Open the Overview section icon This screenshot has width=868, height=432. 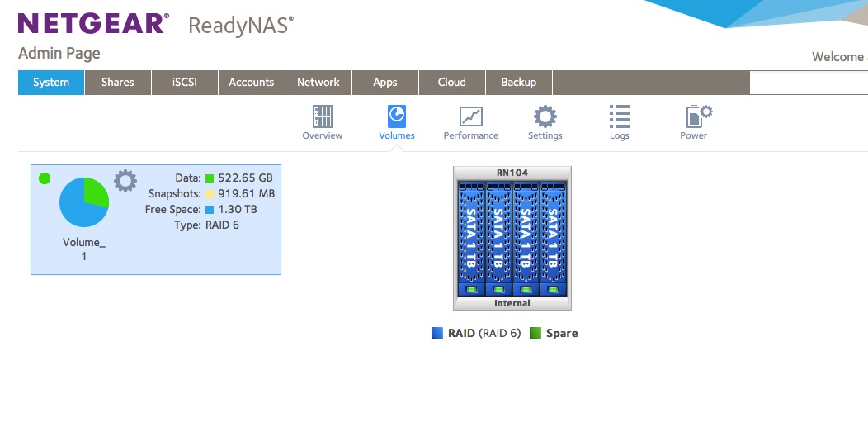[322, 116]
